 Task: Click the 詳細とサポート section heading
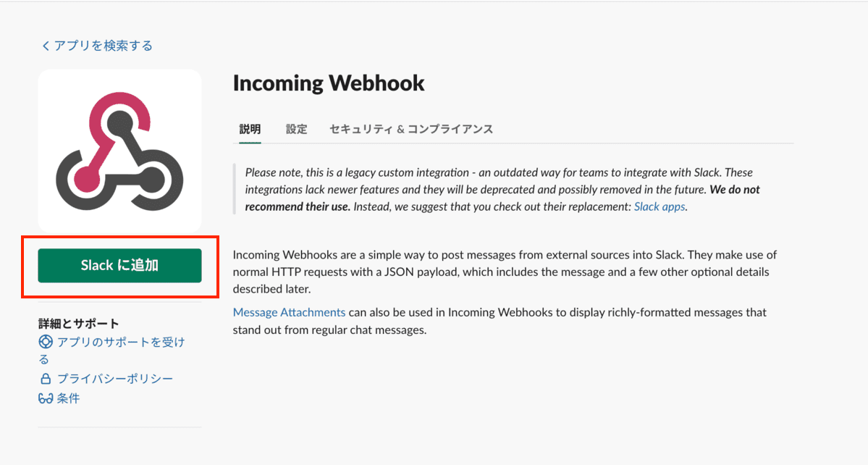click(x=79, y=323)
